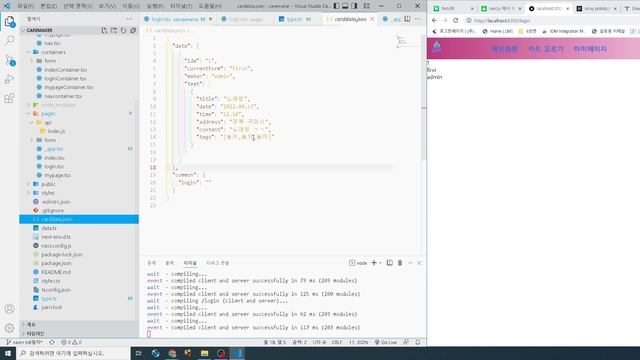Open package.json in the explorer

[x=56, y=263]
